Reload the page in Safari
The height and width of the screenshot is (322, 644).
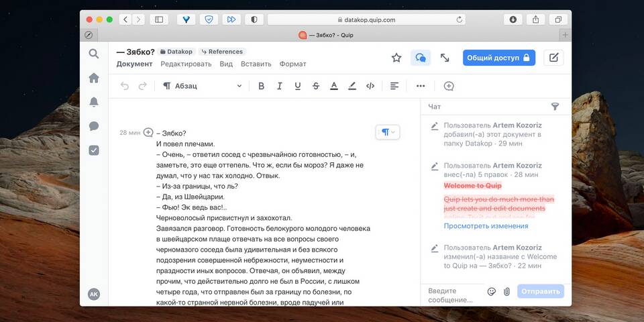(x=459, y=19)
